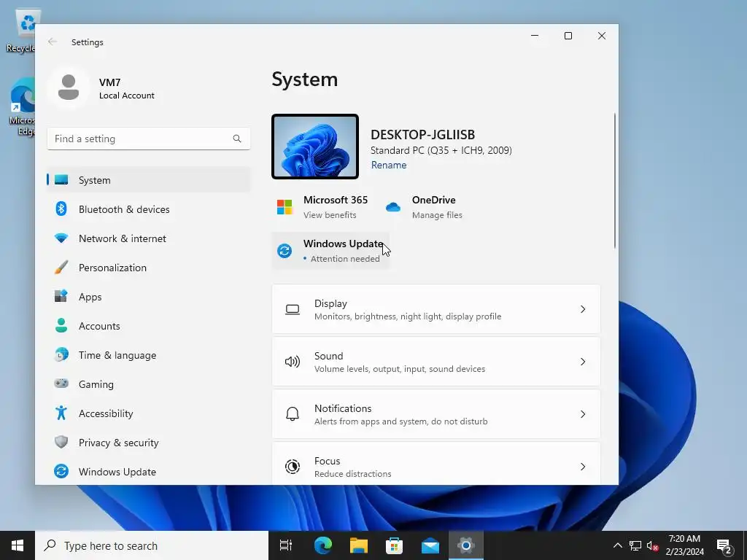Click OneDrive Manage files
Screen dimensions: 747x560
click(424, 207)
